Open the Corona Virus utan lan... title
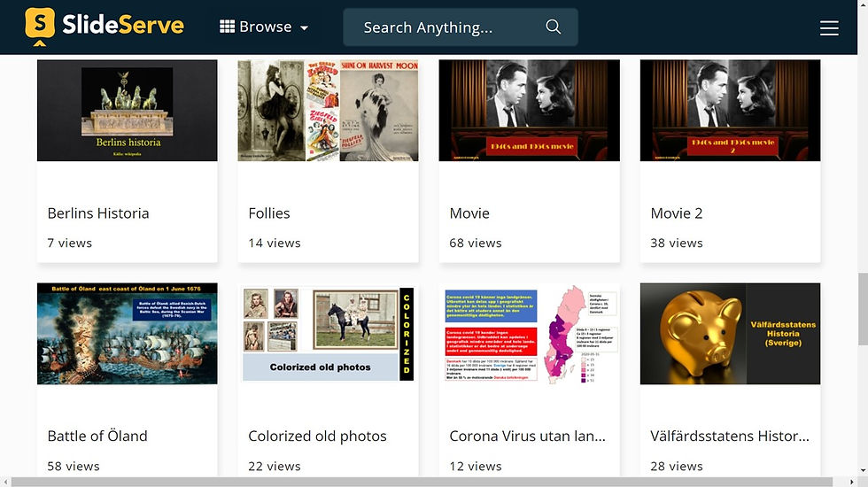 point(528,436)
